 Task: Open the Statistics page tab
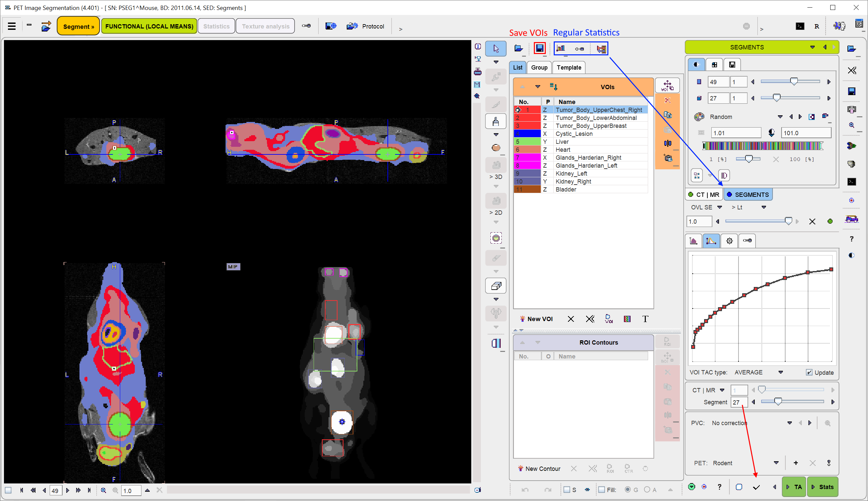216,26
